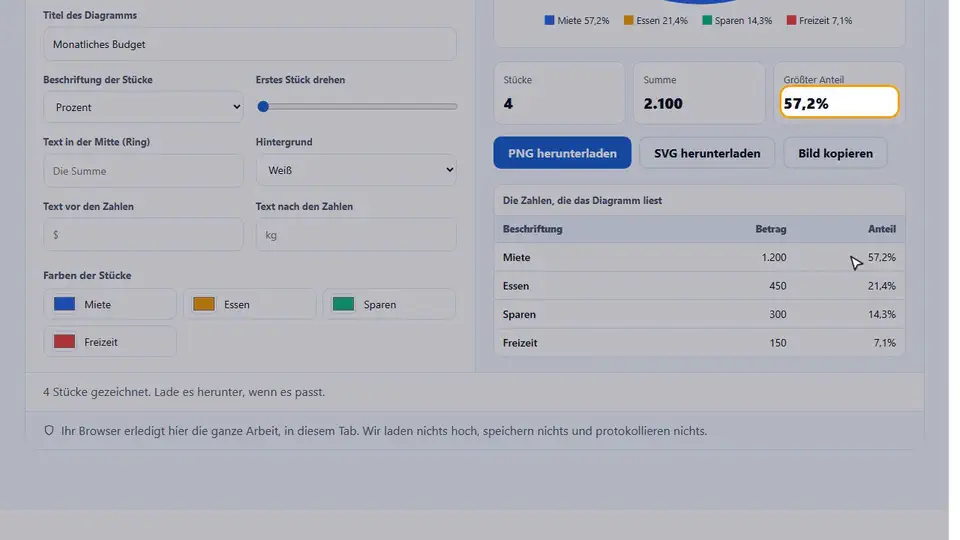Click the 'Beschriftung' column header
The image size is (960, 540).
533,229
